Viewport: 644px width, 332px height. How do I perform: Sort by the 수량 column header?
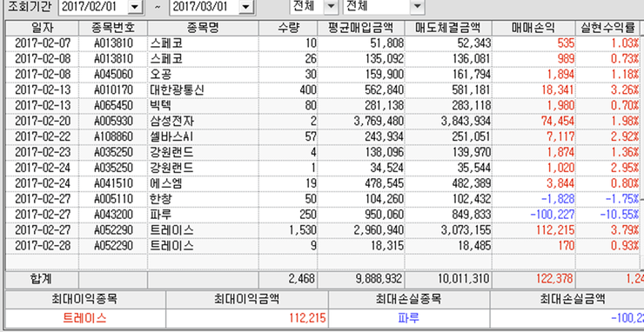[288, 29]
